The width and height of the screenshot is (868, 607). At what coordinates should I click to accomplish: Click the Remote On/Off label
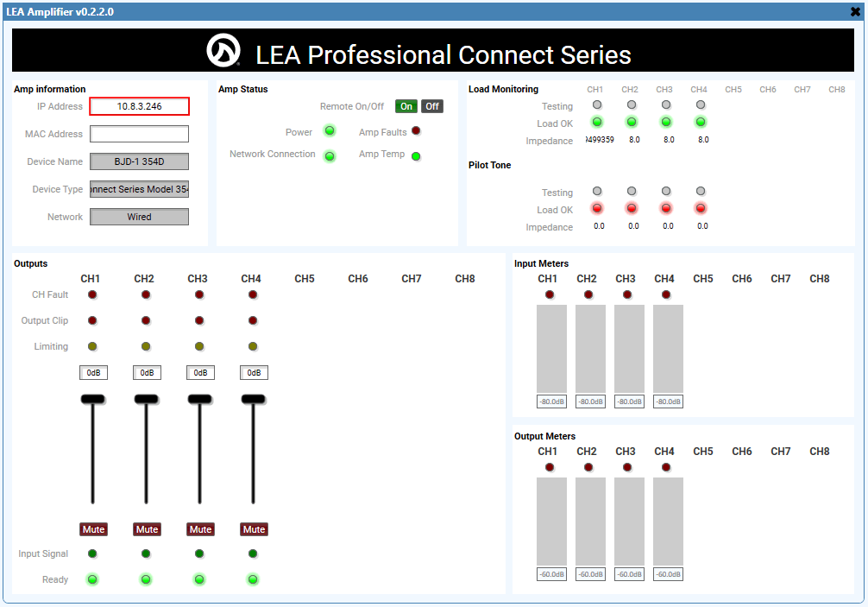click(x=352, y=106)
